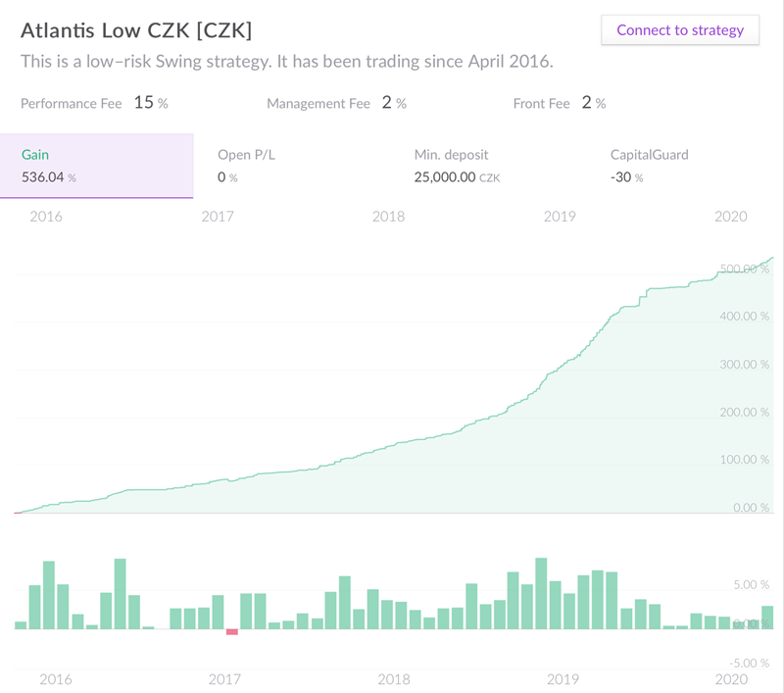Image resolution: width=784 pixels, height=693 pixels.
Task: Click the 2019 label under the monthly bar chart
Action: pyautogui.click(x=563, y=679)
